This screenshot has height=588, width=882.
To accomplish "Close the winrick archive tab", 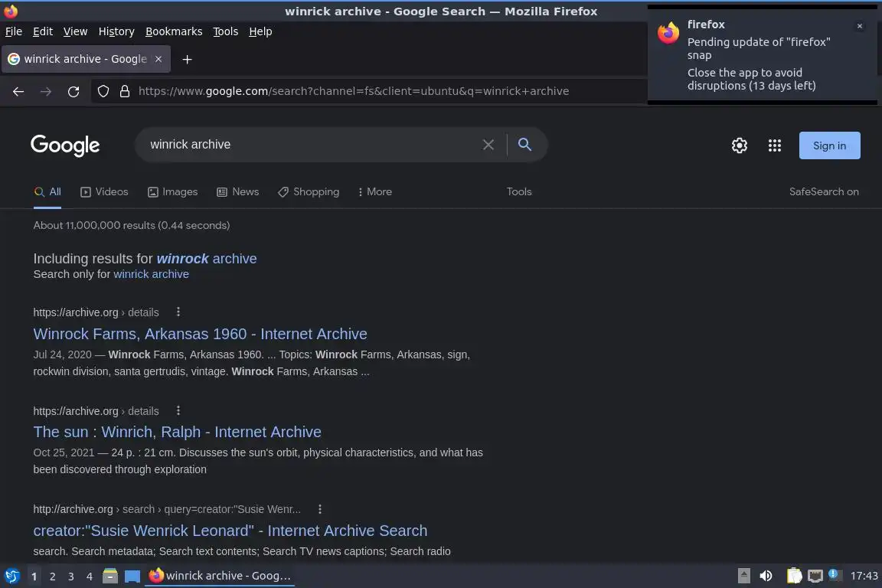I will coord(158,59).
